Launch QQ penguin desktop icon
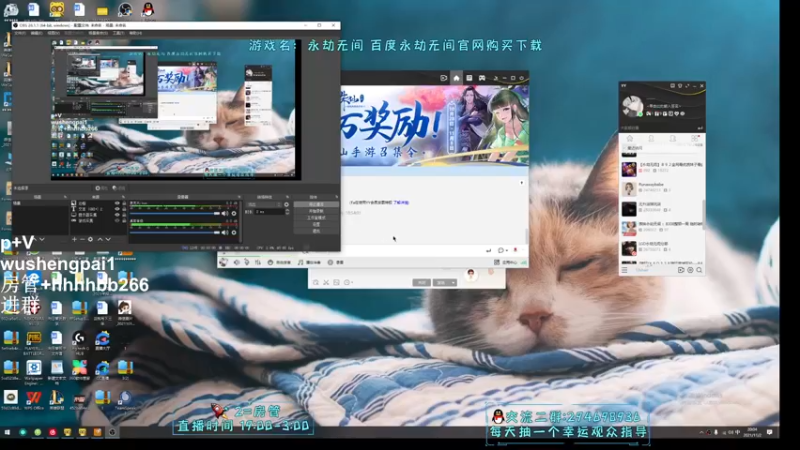800x450 pixels. coord(148,9)
